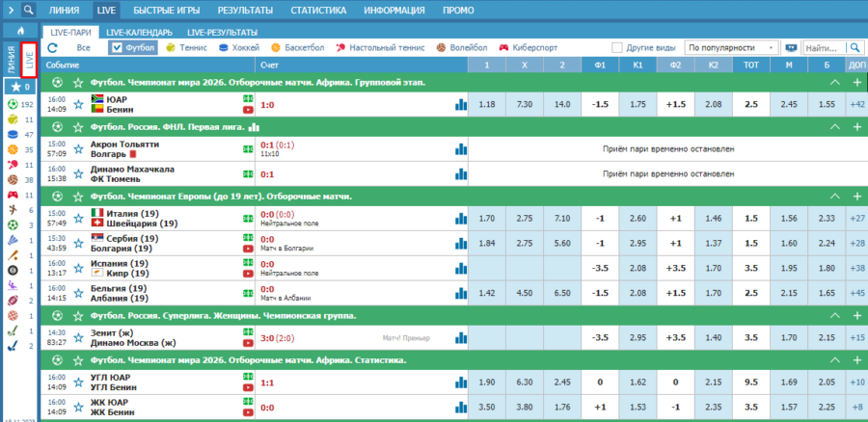Enable the Другие виды checkbox

(x=618, y=46)
